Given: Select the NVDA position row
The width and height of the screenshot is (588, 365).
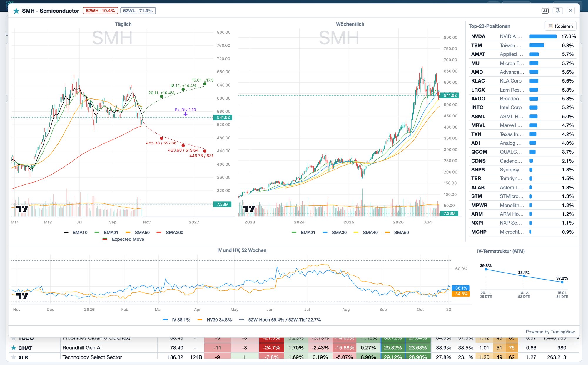Looking at the screenshot, I should point(522,36).
